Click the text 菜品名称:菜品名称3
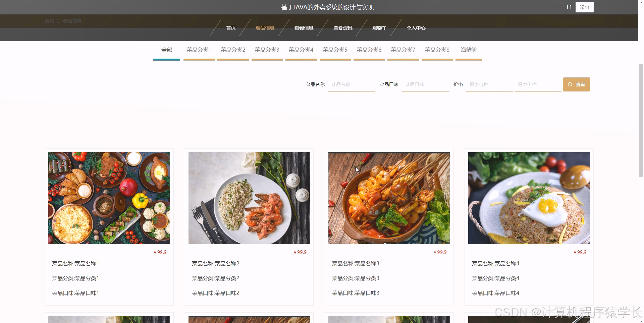This screenshot has width=644, height=323. 356,264
